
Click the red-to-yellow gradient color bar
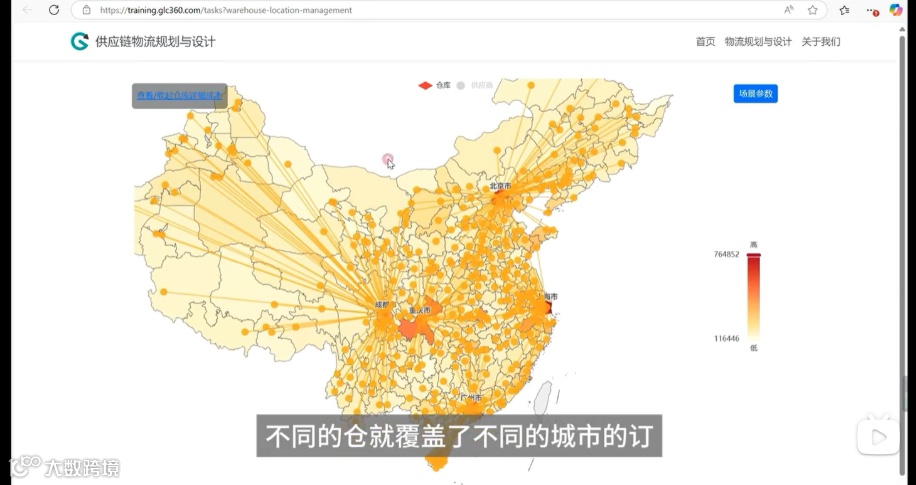click(754, 297)
